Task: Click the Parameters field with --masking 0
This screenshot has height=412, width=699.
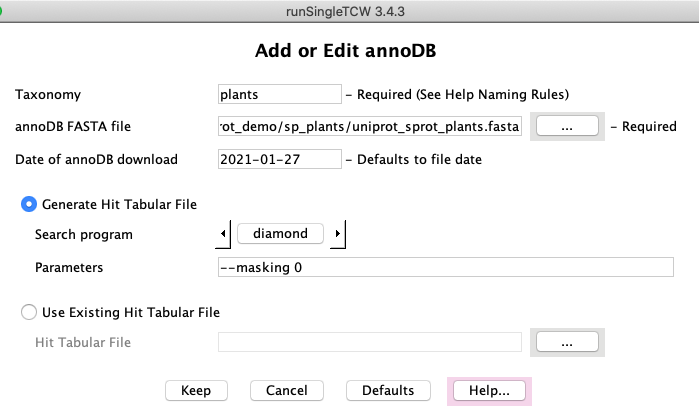Action: click(x=446, y=267)
